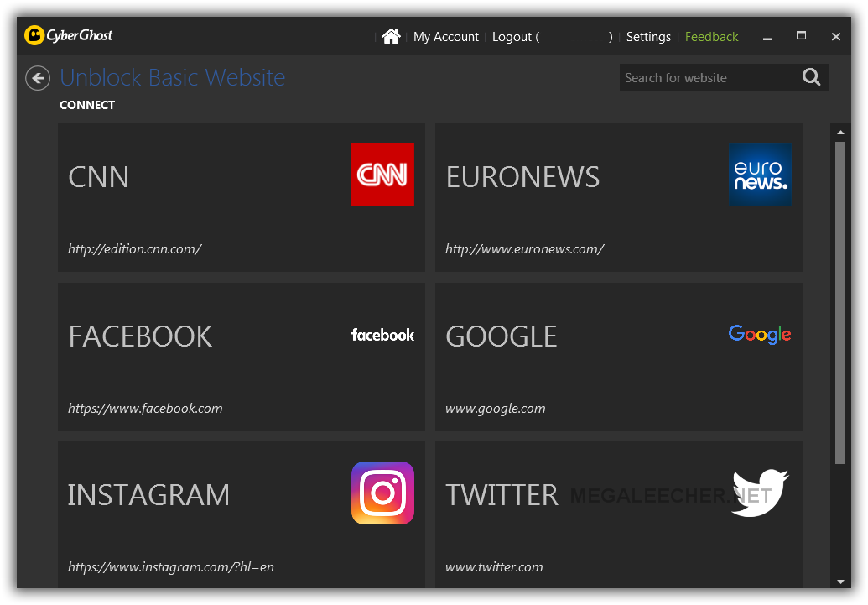Click the Euronews logo thumbnail

[x=760, y=175]
